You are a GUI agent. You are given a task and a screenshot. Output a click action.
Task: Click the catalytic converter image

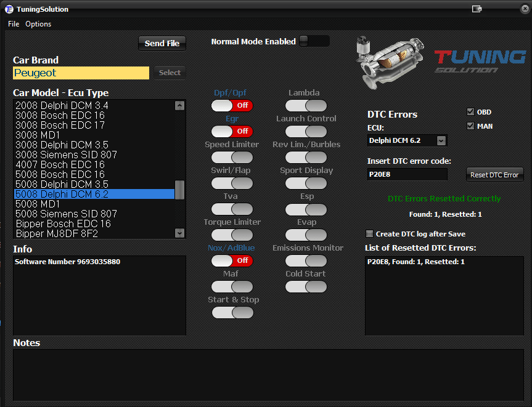(x=389, y=62)
